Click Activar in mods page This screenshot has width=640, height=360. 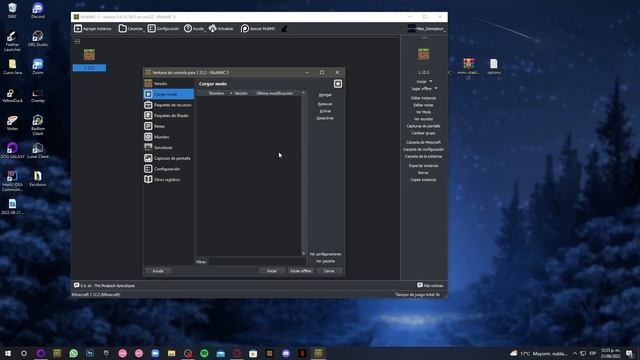[x=325, y=111]
